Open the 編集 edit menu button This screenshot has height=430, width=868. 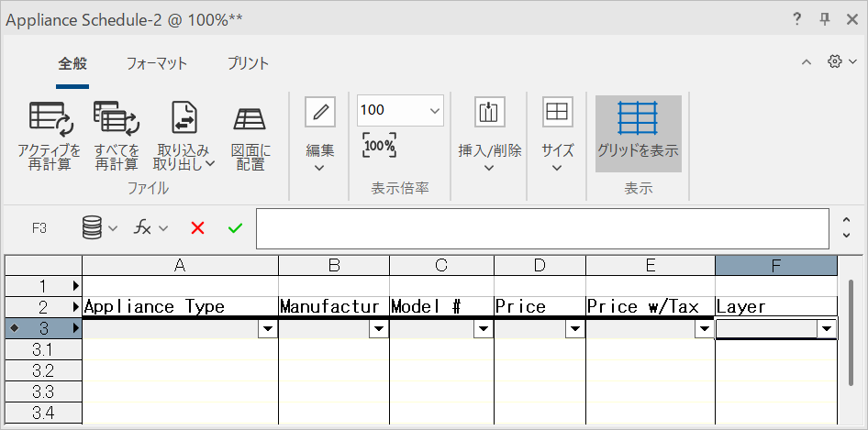(x=319, y=134)
